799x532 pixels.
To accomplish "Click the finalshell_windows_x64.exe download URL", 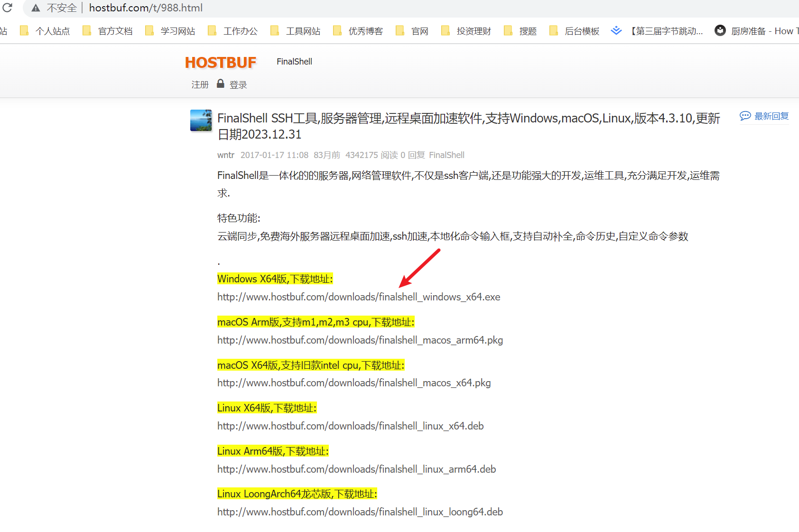I will (x=359, y=297).
